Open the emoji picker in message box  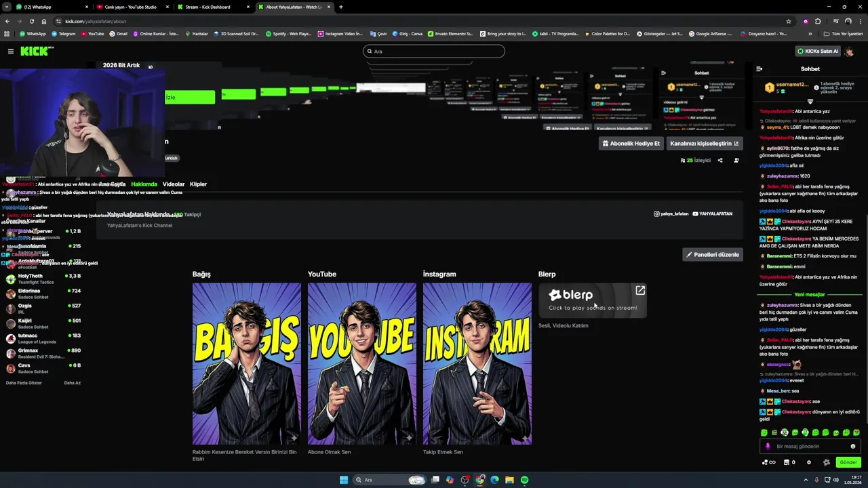pyautogui.click(x=853, y=446)
